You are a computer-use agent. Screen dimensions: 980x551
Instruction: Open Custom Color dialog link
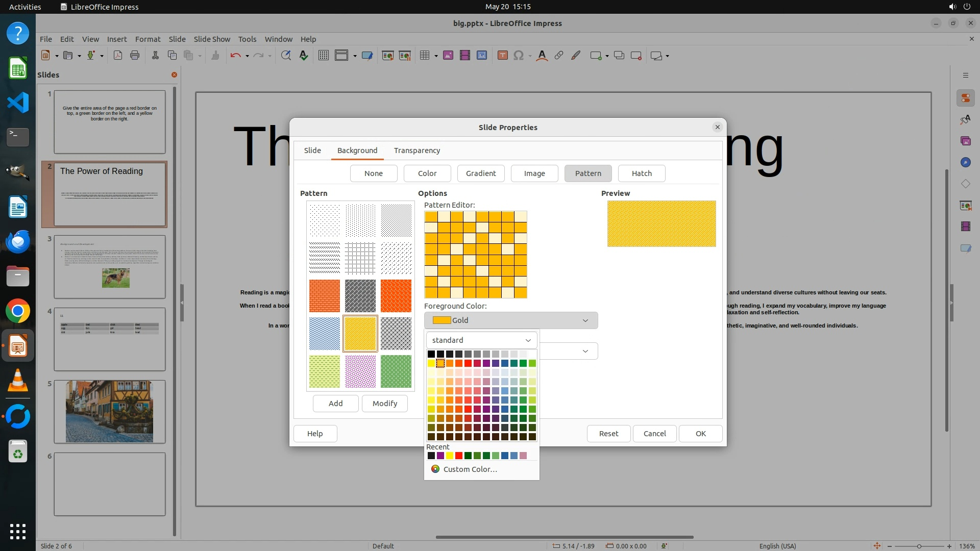click(x=470, y=469)
